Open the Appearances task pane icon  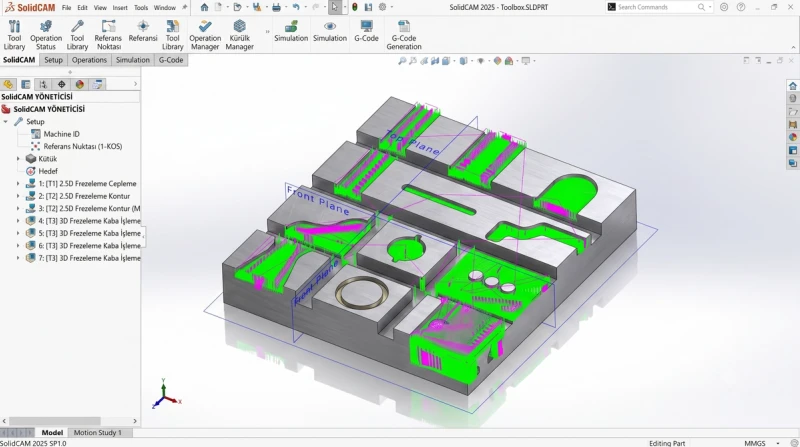click(792, 137)
